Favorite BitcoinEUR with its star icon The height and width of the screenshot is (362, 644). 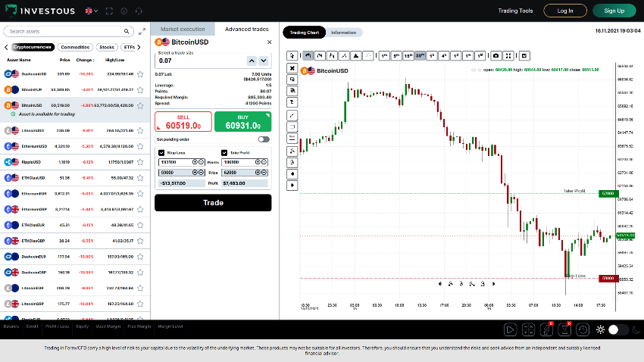coord(140,90)
